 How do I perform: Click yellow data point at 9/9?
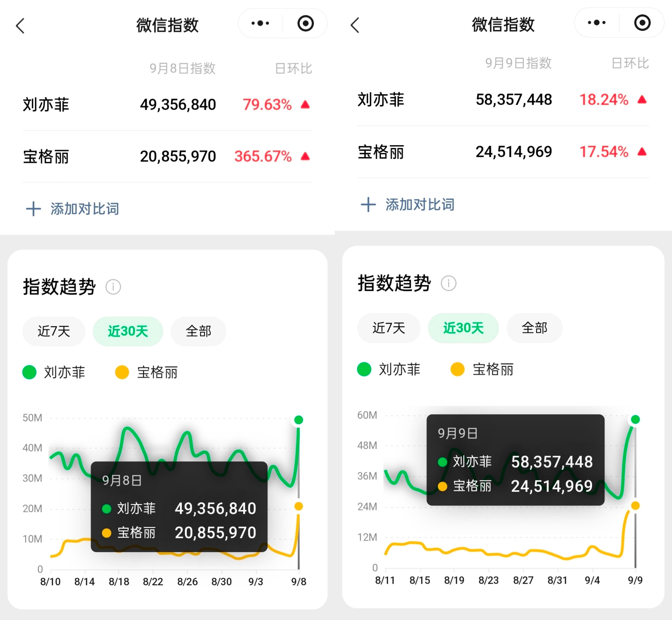coord(635,505)
